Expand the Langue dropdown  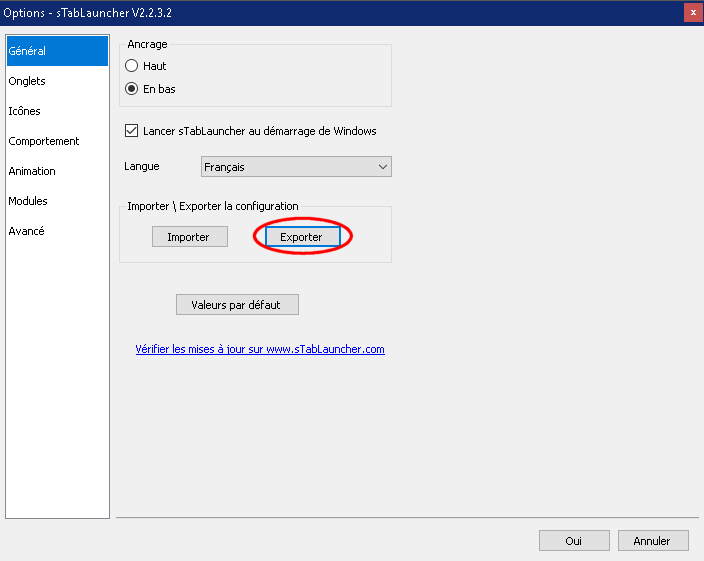[x=296, y=167]
